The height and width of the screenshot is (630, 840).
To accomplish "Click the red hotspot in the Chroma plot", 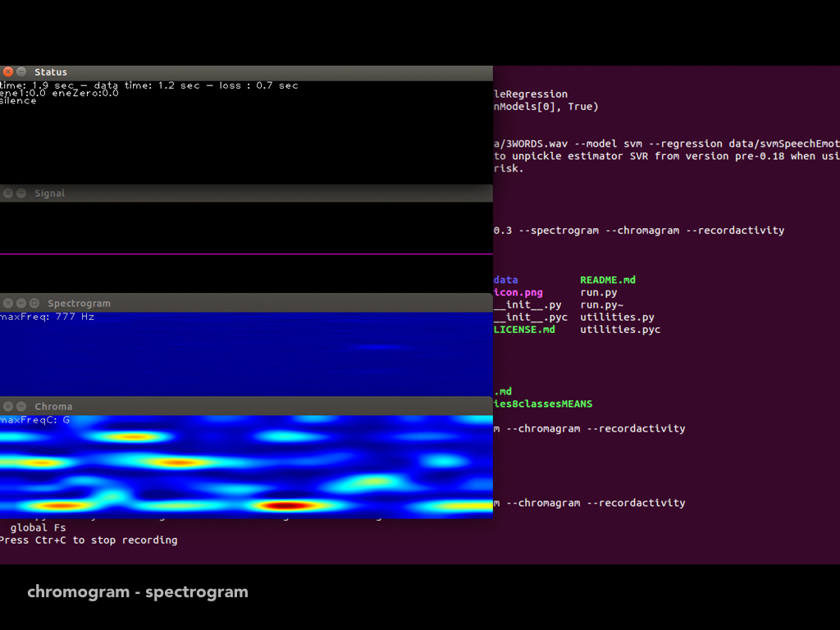I will click(x=288, y=505).
